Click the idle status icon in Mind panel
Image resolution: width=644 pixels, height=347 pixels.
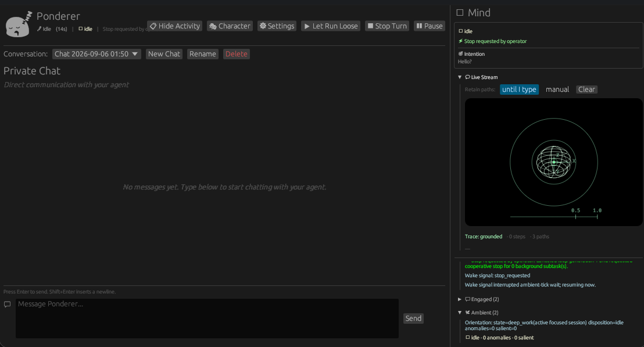(x=460, y=31)
